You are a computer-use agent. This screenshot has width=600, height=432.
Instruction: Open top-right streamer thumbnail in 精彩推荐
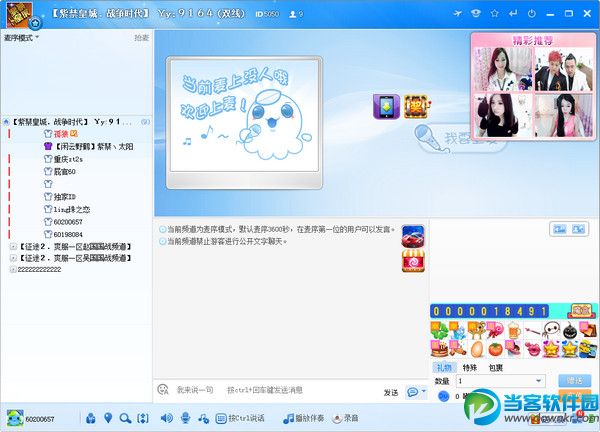tap(563, 69)
